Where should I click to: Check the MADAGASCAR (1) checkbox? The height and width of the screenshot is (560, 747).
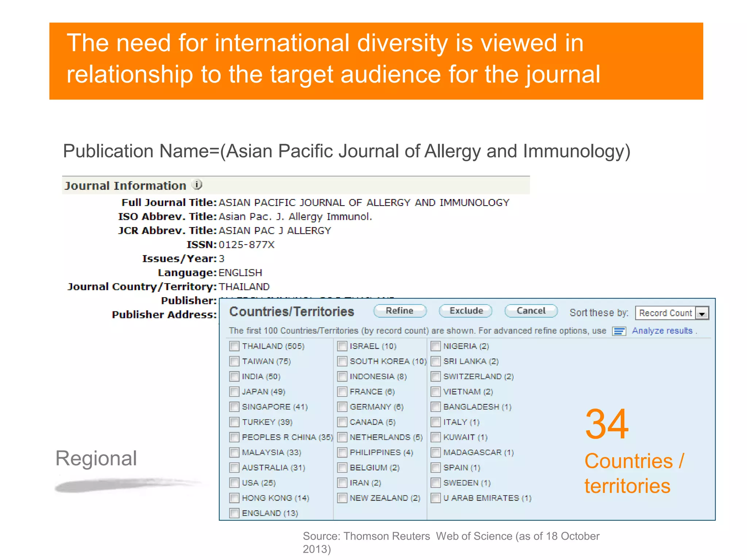(436, 452)
